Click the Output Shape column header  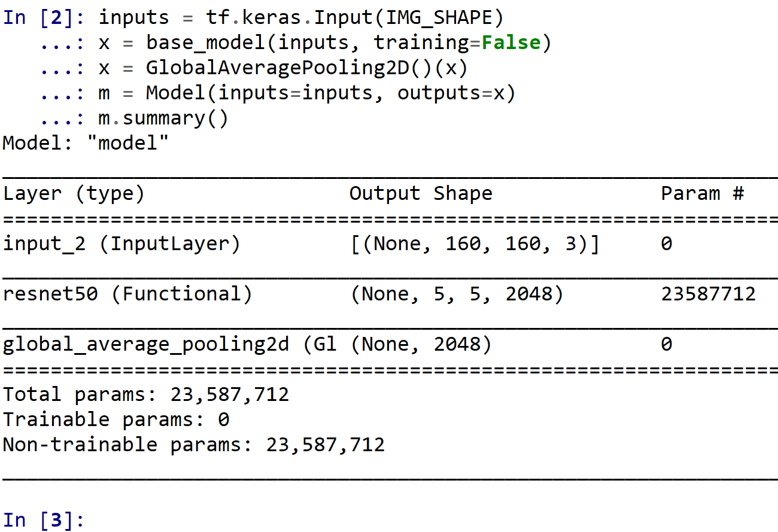[421, 193]
